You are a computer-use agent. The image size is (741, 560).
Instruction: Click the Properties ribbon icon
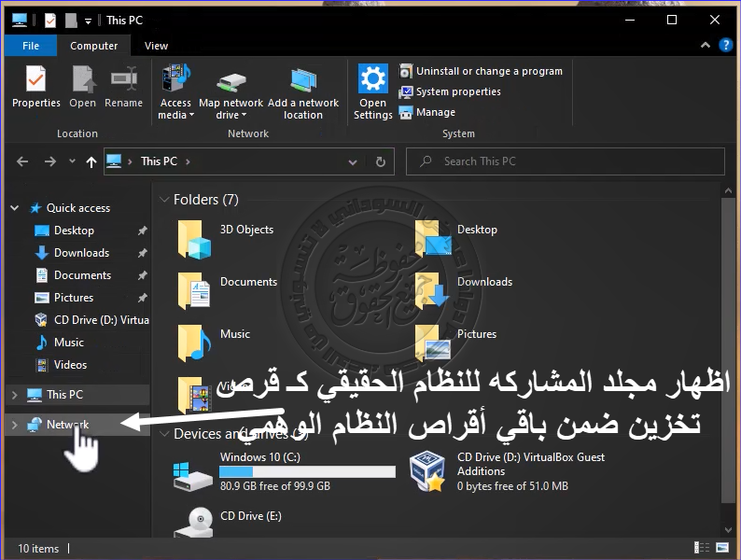click(36, 87)
